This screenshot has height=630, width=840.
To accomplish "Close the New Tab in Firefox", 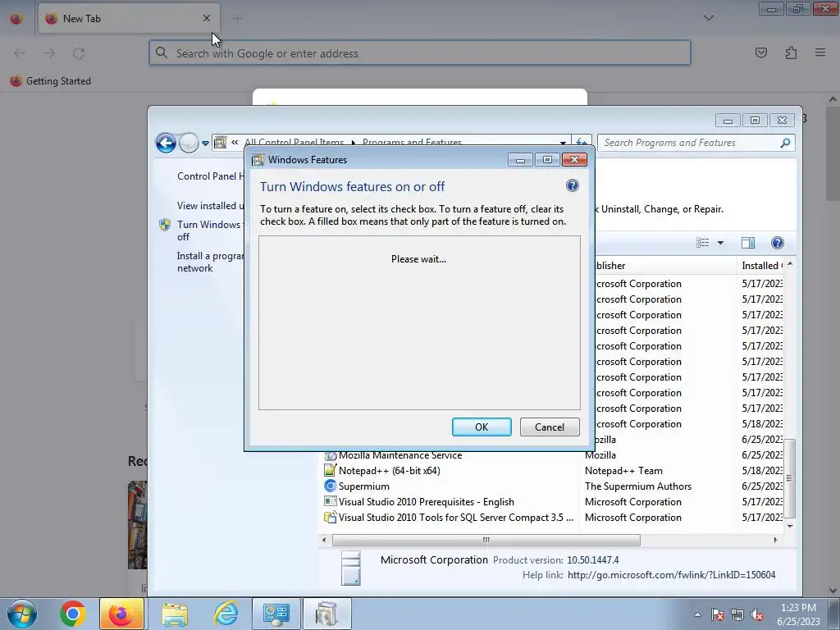I will tap(206, 18).
